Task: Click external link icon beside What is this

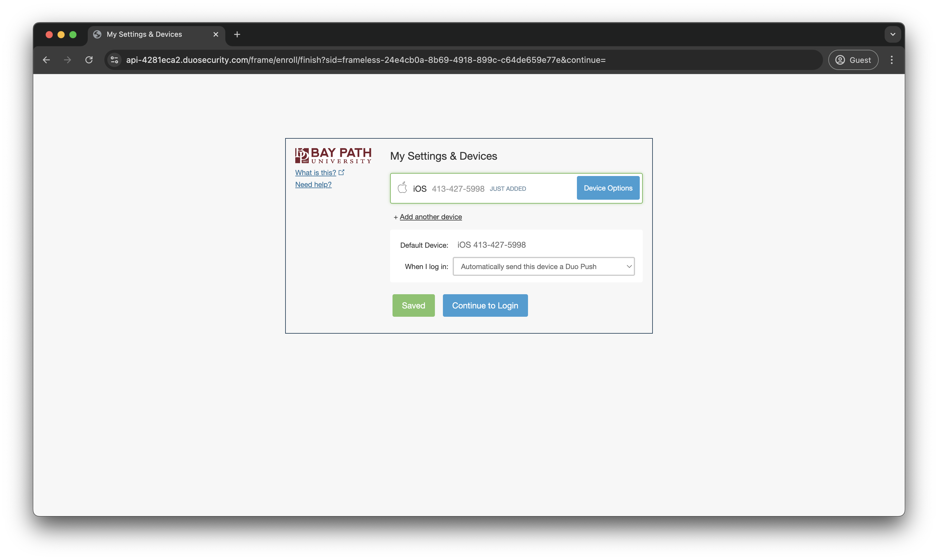Action: click(x=342, y=172)
